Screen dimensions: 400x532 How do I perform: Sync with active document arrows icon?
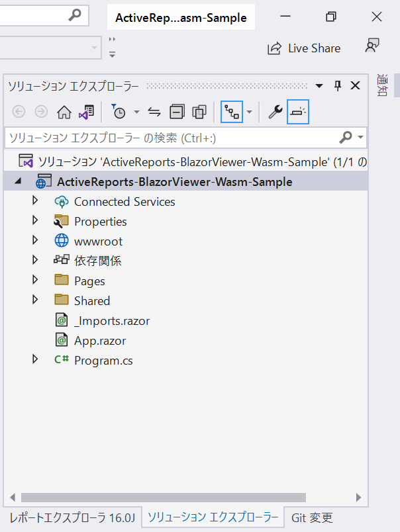[154, 112]
